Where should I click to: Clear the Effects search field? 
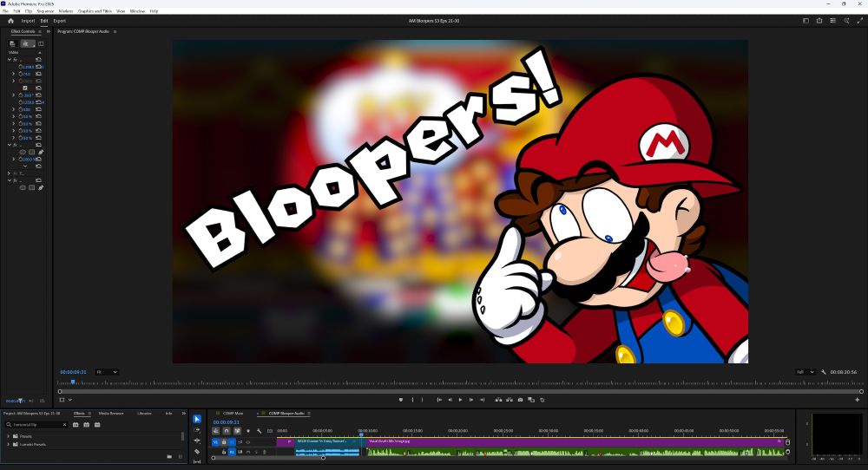click(65, 425)
